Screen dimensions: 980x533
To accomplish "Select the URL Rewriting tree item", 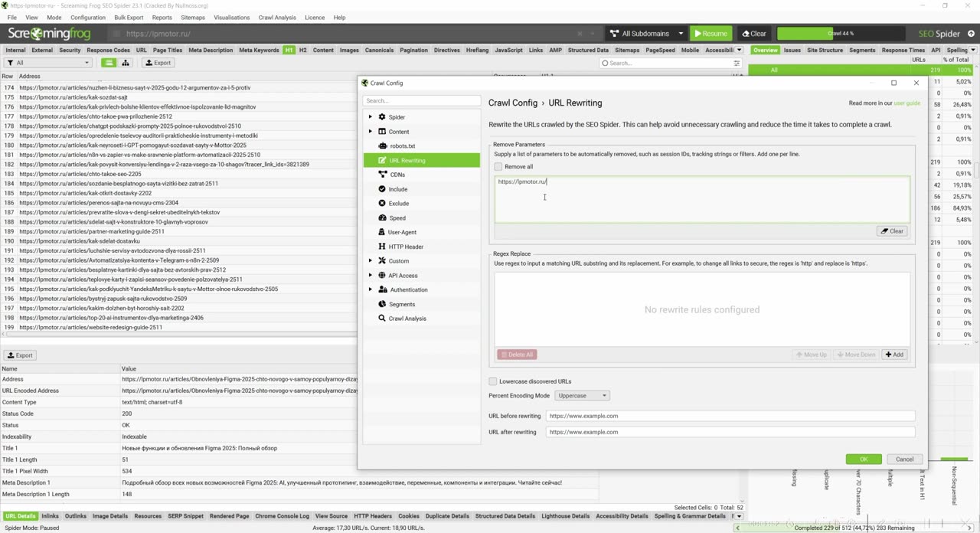I will [x=422, y=160].
